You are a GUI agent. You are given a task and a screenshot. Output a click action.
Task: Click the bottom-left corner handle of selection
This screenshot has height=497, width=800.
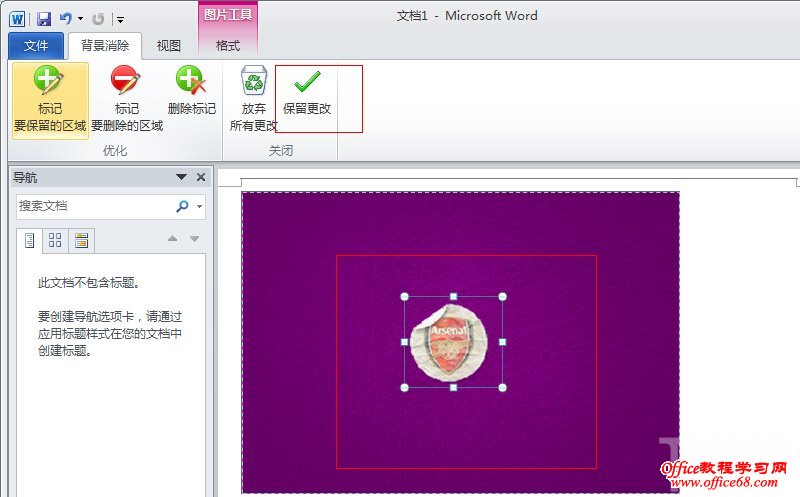click(405, 388)
